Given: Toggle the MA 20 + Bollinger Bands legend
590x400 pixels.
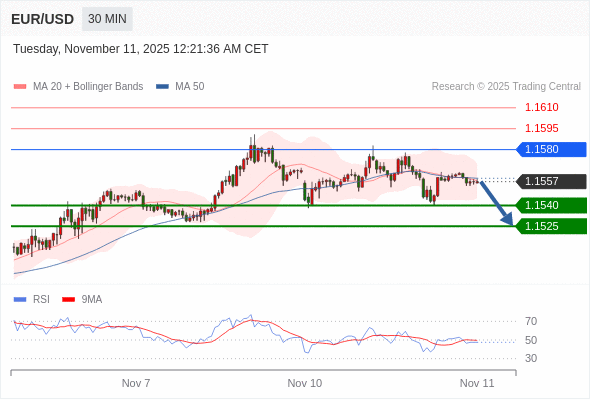Looking at the screenshot, I should pos(78,87).
